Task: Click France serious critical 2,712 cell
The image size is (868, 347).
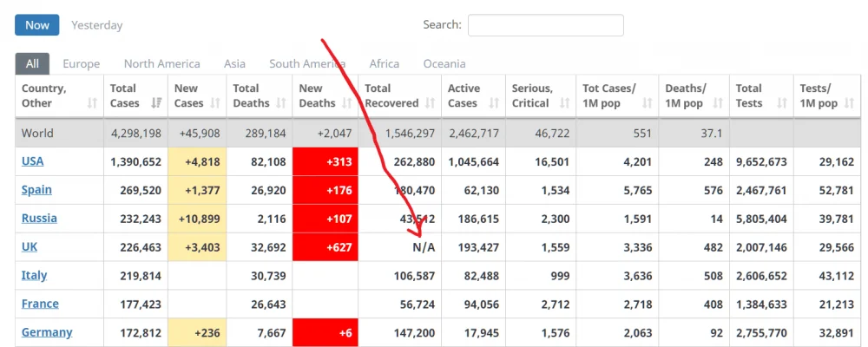Action: pos(540,304)
